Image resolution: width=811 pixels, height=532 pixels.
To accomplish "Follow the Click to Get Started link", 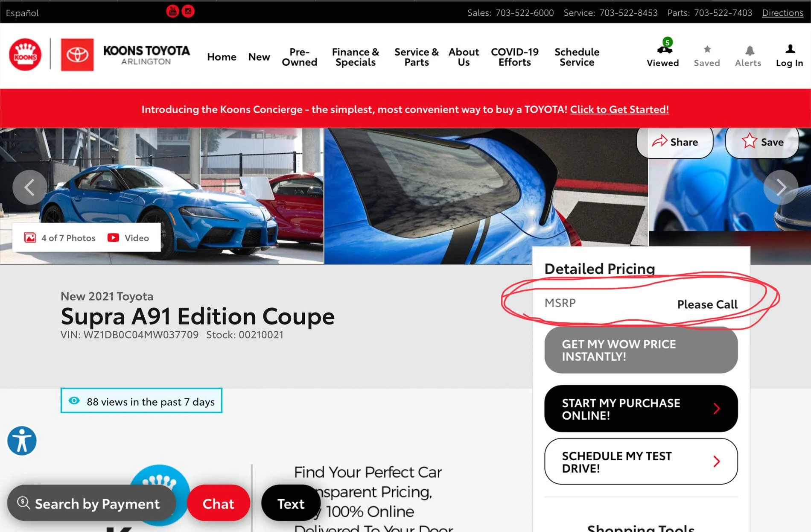I will click(619, 109).
